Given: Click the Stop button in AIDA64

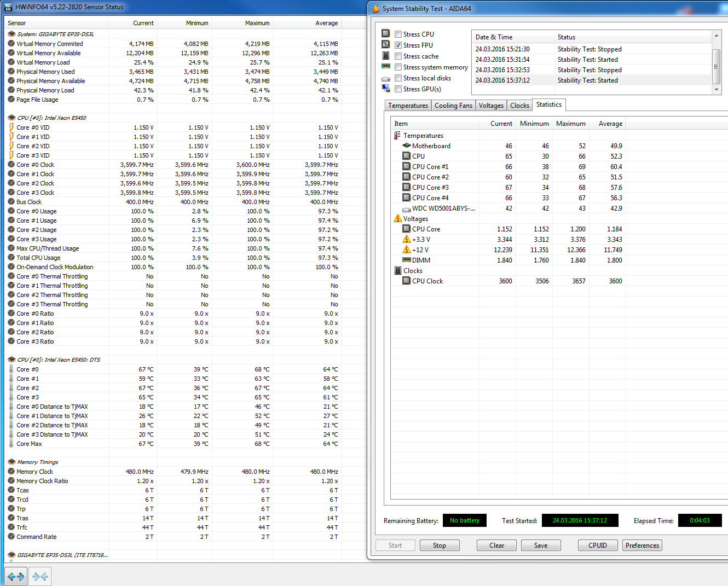Looking at the screenshot, I should click(x=440, y=546).
